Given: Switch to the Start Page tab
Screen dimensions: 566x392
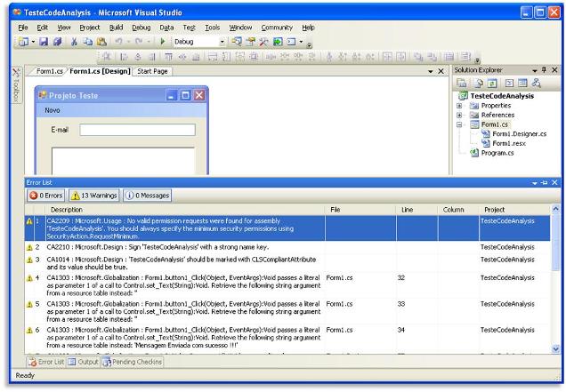Looking at the screenshot, I should tap(153, 71).
